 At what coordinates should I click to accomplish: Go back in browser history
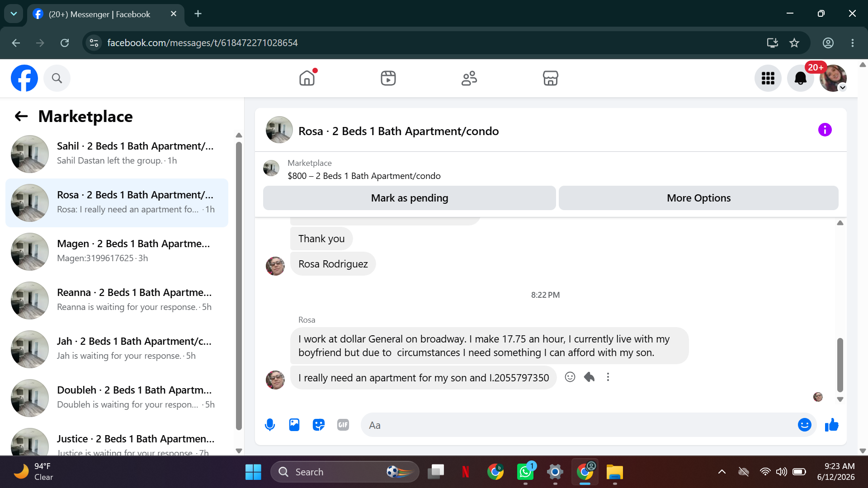pos(16,43)
